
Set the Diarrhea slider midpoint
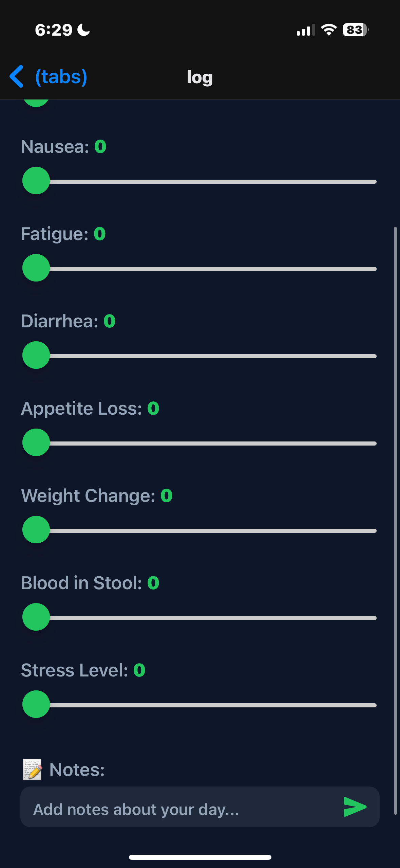tap(199, 356)
